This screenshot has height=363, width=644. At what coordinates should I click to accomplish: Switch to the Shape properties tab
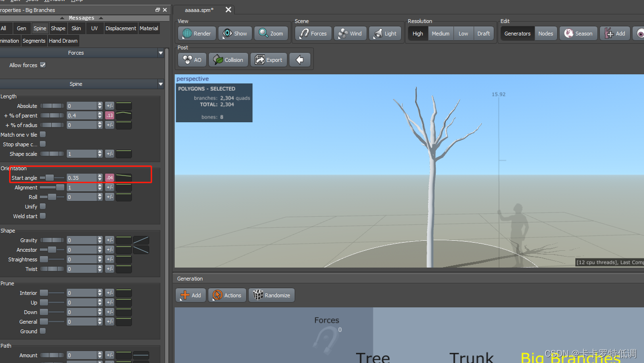pyautogui.click(x=58, y=29)
